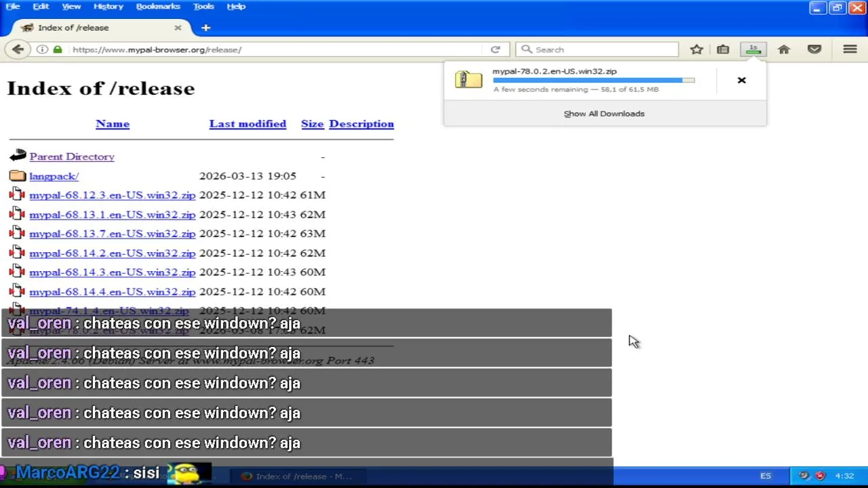Open the Edit menu
The image size is (868, 488).
[x=41, y=6]
